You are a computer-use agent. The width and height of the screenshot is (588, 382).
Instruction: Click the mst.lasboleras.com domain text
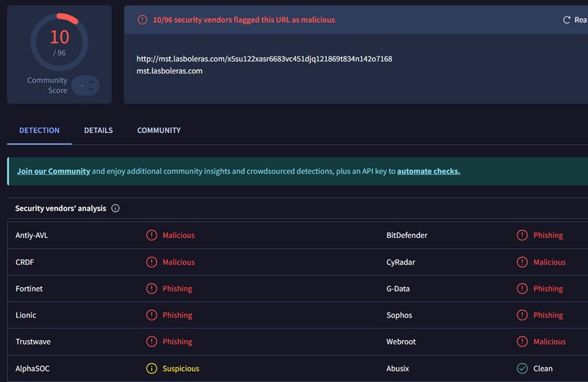coord(169,71)
